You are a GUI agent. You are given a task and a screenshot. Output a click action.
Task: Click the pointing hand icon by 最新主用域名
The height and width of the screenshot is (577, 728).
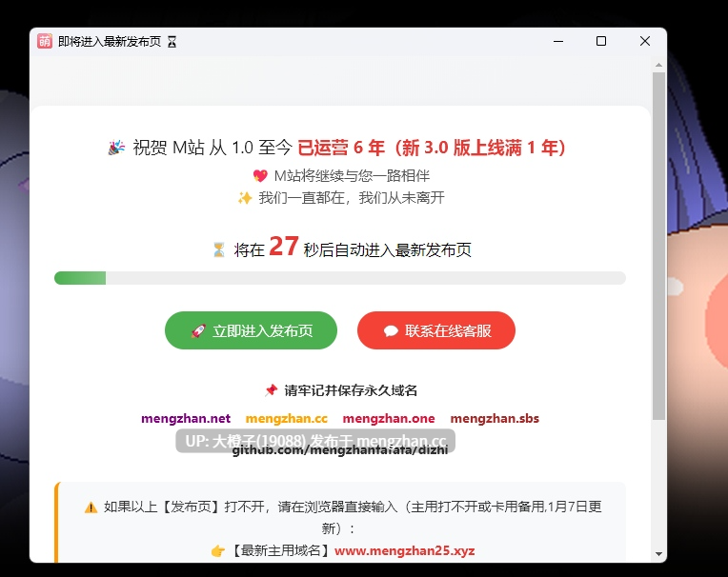click(x=218, y=551)
